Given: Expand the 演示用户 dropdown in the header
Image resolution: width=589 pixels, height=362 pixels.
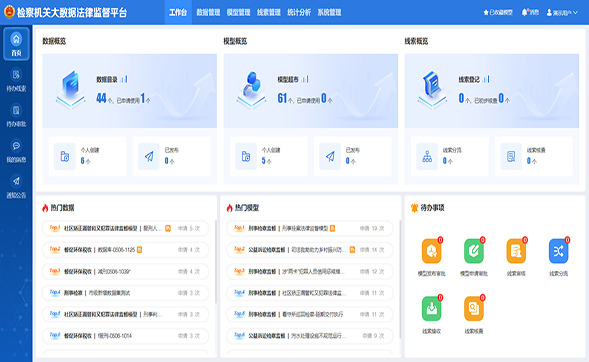Looking at the screenshot, I should click(562, 12).
